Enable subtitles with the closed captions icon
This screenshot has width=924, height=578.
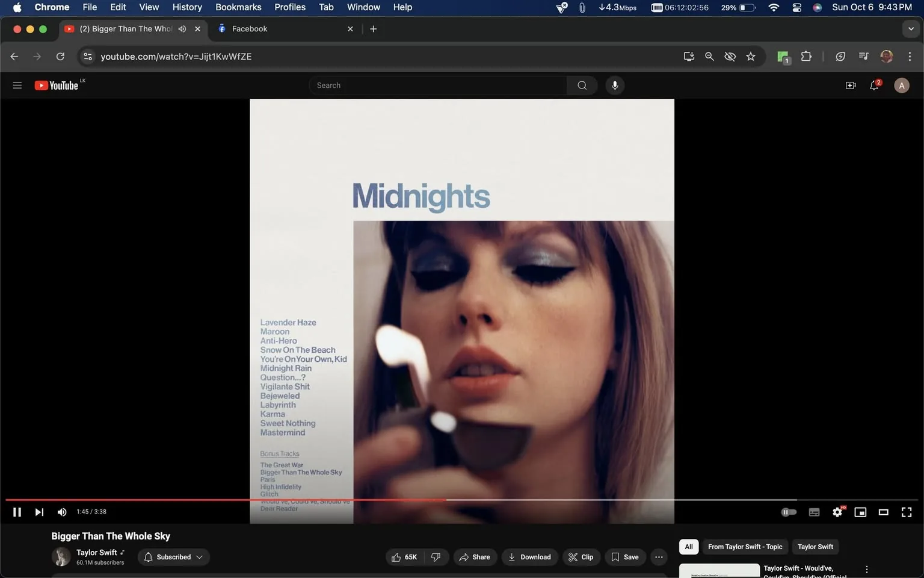pos(814,512)
